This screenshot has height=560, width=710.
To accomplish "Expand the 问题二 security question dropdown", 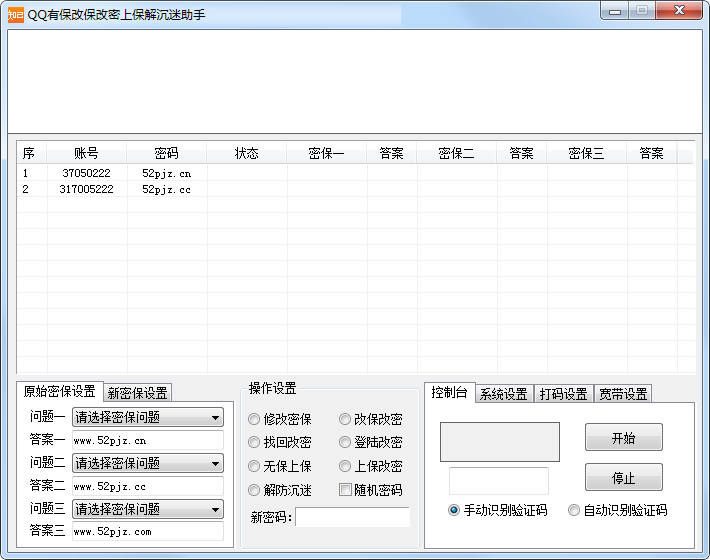I will (147, 464).
